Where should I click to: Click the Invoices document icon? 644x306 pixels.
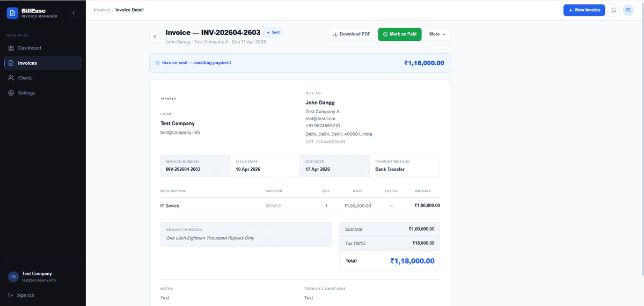coord(11,63)
